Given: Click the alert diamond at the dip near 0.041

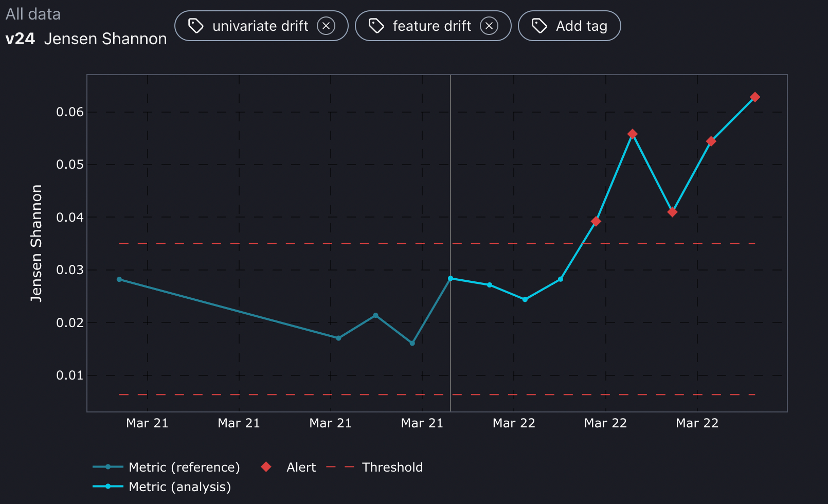Looking at the screenshot, I should 673,211.
